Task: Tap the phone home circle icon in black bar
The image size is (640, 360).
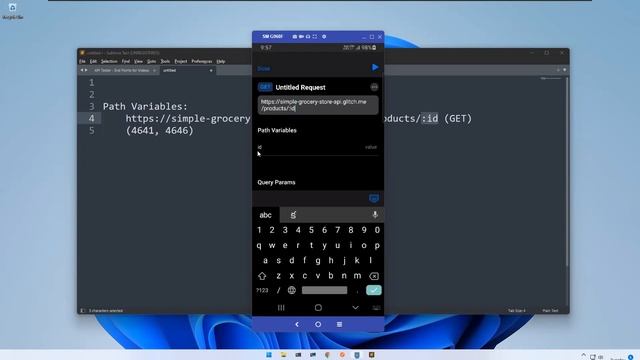Action: (x=318, y=307)
